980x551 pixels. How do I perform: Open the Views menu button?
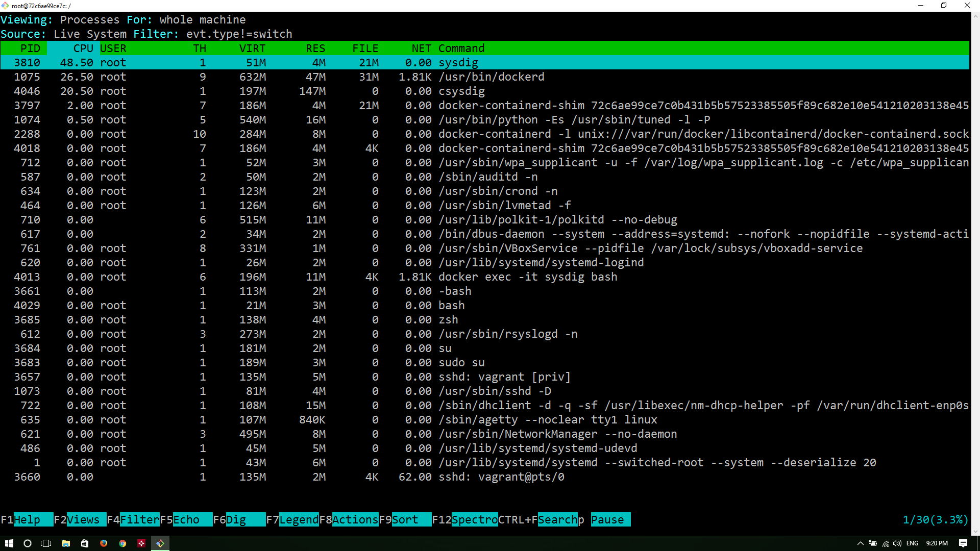[86, 519]
